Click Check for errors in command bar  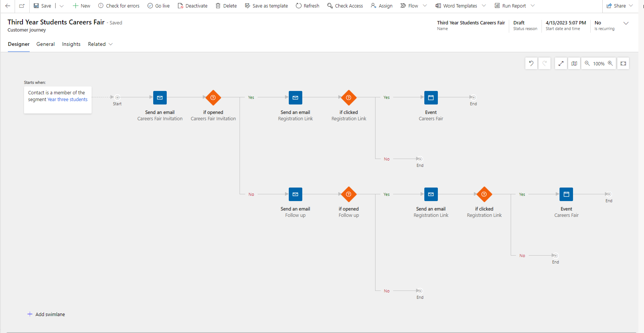click(x=119, y=6)
